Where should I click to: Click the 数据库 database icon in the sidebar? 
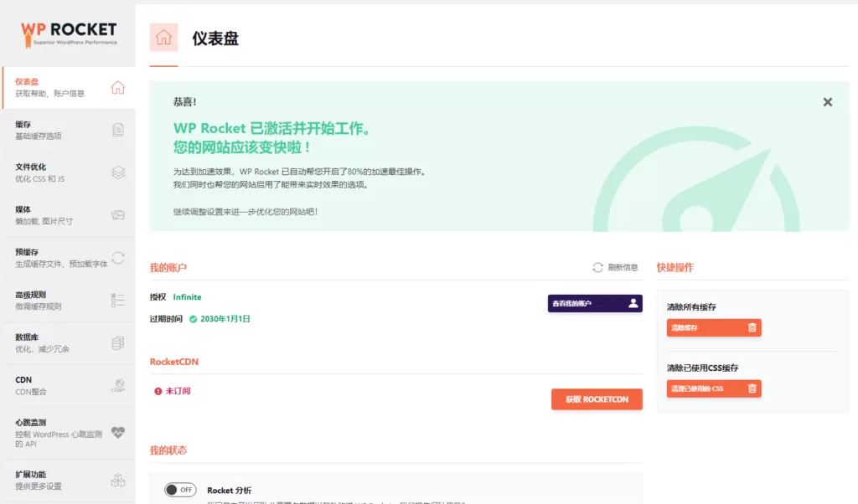click(x=117, y=343)
